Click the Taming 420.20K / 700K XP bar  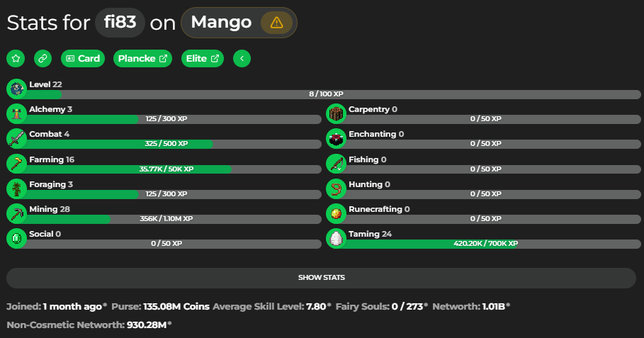(486, 244)
